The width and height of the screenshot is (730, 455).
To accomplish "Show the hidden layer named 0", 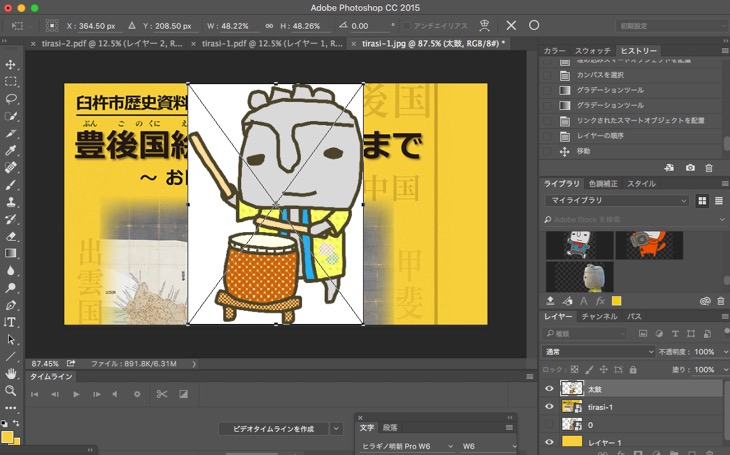I will click(549, 425).
